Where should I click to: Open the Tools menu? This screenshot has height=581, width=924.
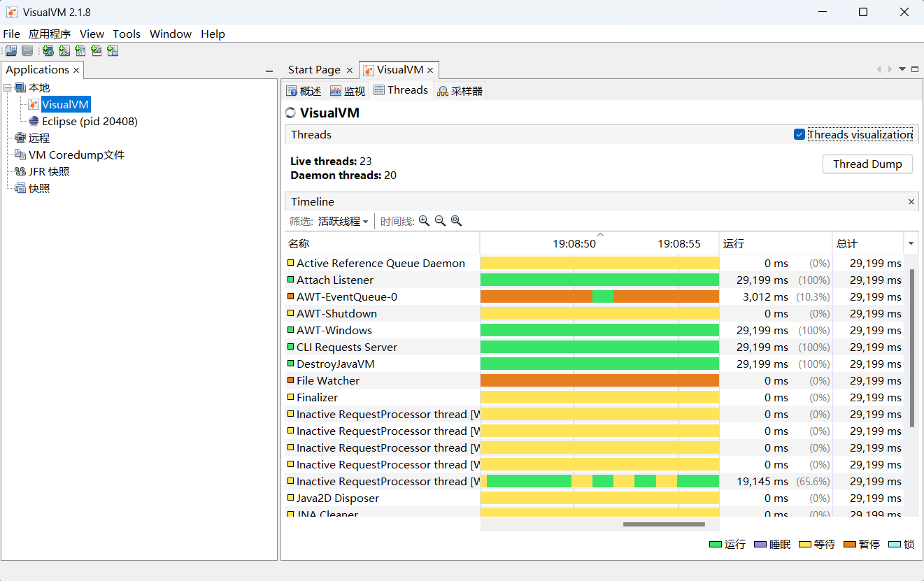click(x=127, y=34)
